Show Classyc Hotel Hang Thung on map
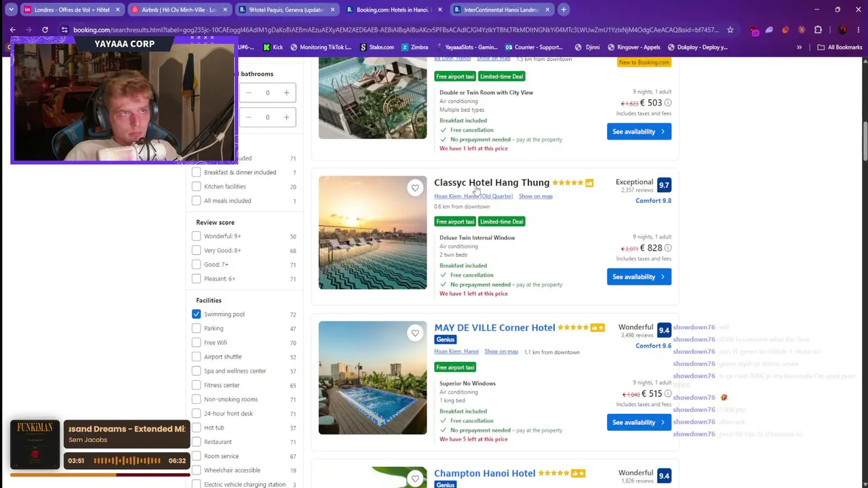868x488 pixels. tap(536, 197)
